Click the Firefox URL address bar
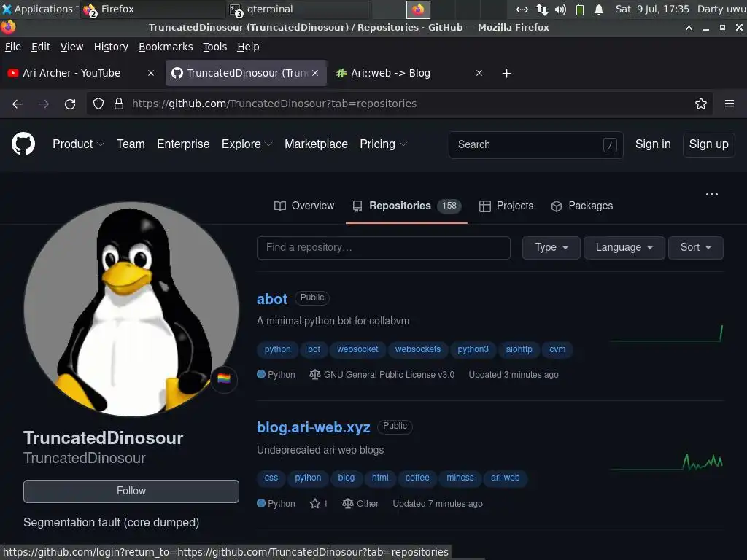747x560 pixels. click(399, 104)
